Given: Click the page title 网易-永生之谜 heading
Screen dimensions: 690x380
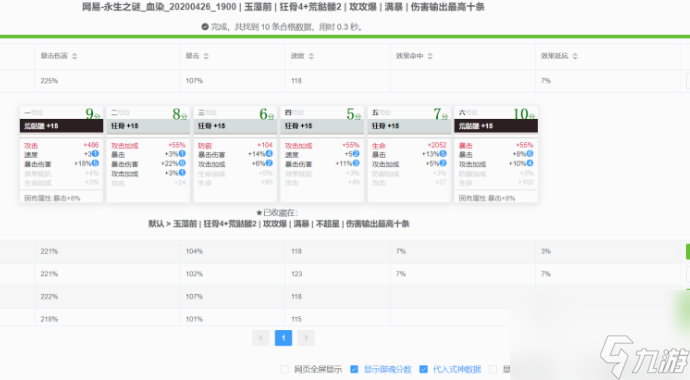Looking at the screenshot, I should pos(283,7).
